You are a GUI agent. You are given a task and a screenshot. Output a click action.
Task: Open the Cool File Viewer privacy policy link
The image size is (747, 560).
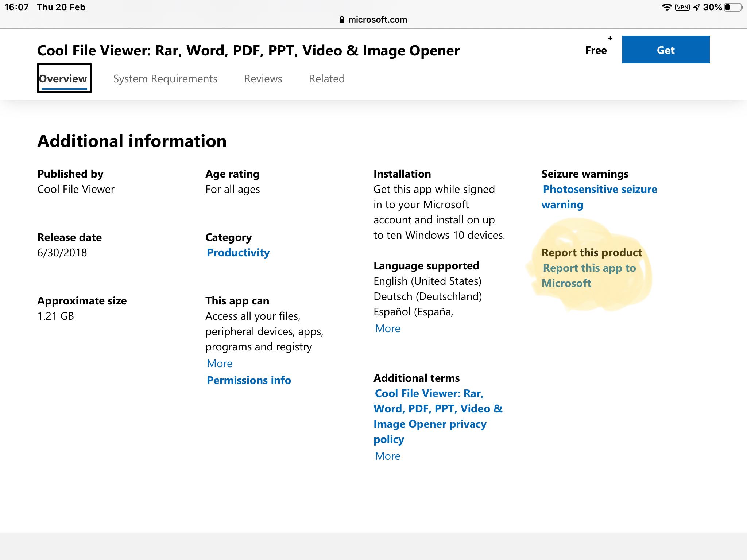(438, 416)
